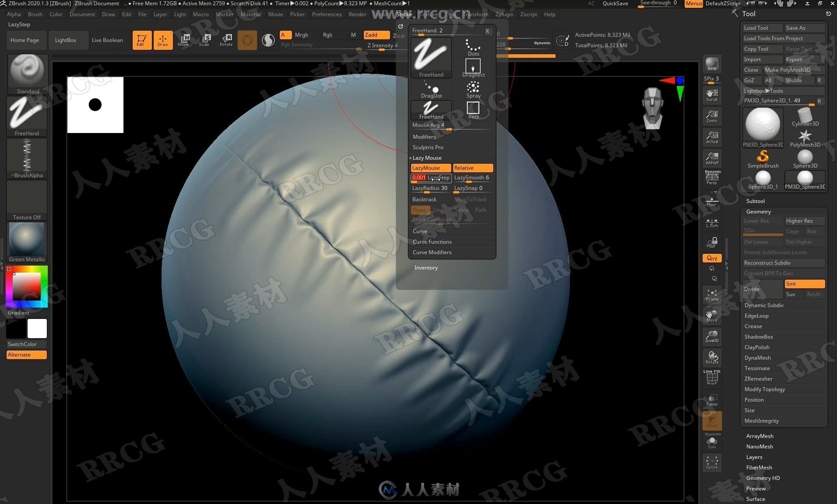The image size is (837, 504).
Task: Open the Brush menu
Action: click(x=35, y=14)
